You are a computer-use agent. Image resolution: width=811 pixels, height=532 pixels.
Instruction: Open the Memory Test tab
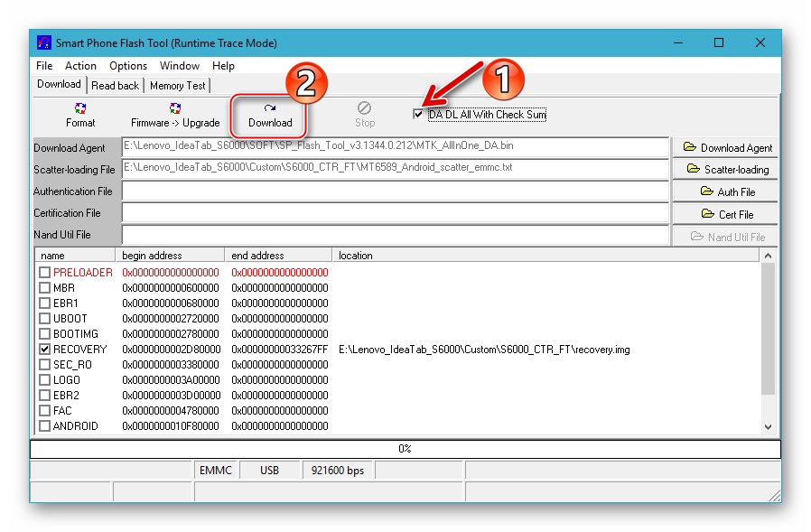tap(177, 85)
